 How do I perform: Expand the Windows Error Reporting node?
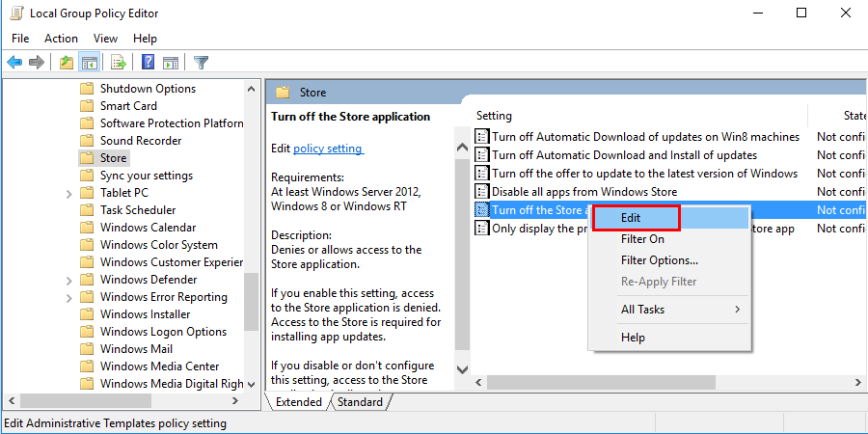[69, 297]
